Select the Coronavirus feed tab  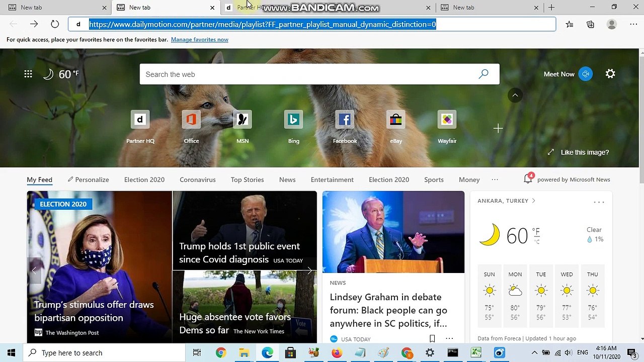(x=198, y=179)
